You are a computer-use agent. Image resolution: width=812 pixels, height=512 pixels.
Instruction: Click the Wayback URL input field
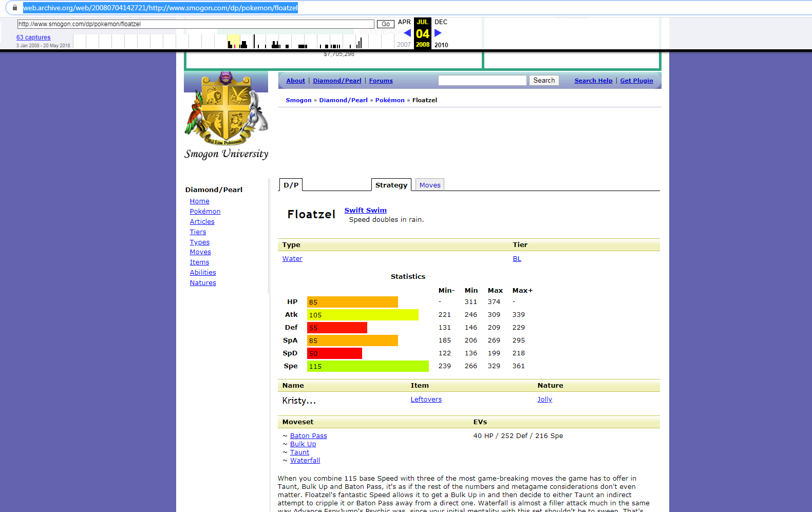(x=195, y=24)
